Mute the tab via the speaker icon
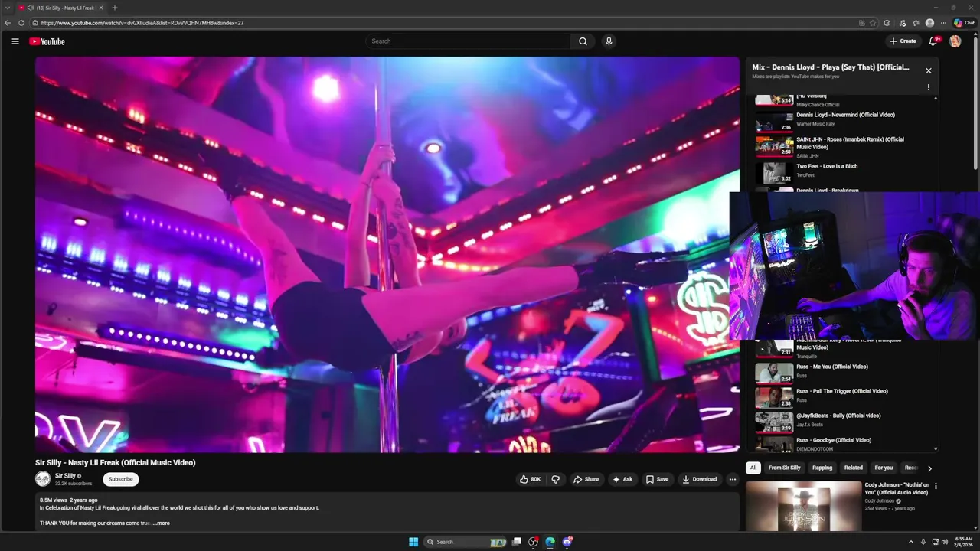Screen dimensions: 980x551 point(30,8)
